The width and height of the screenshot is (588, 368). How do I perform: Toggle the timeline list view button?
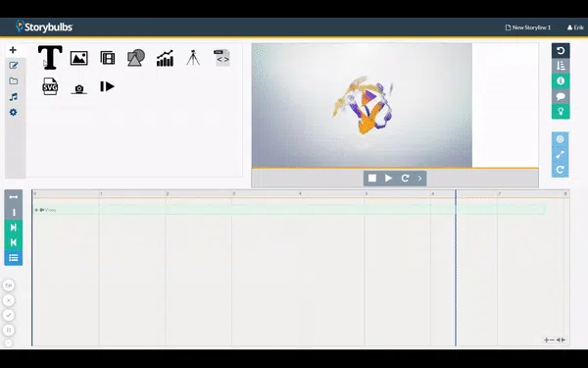click(14, 258)
